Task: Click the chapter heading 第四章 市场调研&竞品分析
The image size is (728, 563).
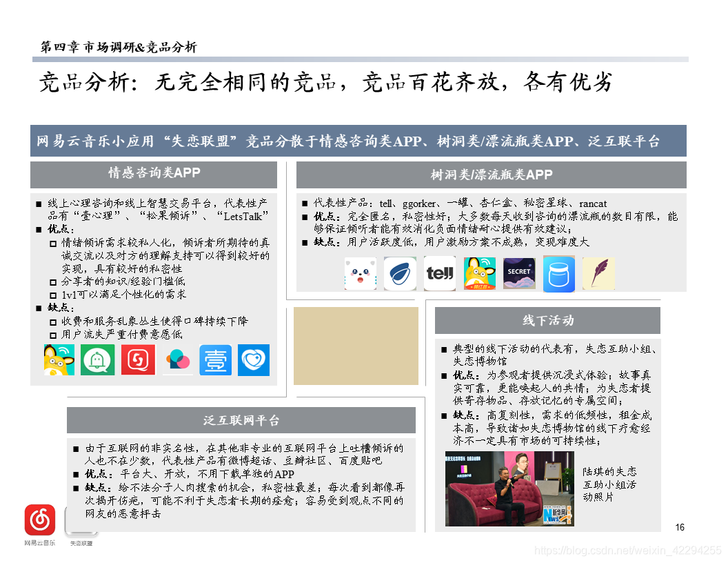Action: pyautogui.click(x=119, y=47)
